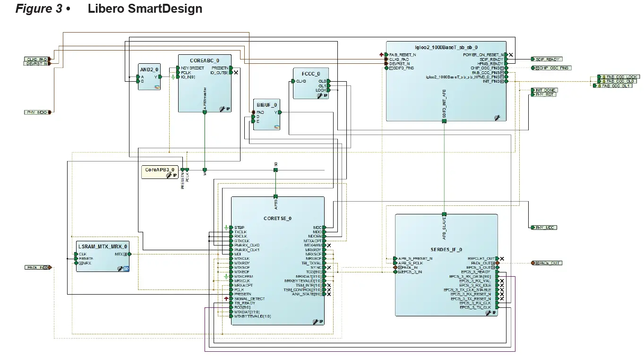The width and height of the screenshot is (644, 356).
Task: Click the configuration wrench on SERDES_IF_0
Action: click(488, 313)
